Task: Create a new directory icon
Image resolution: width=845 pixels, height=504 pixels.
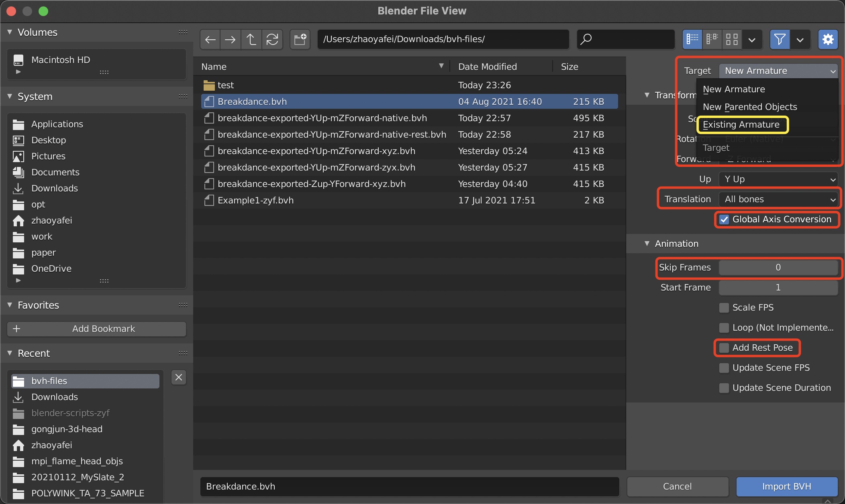Action: [x=300, y=39]
